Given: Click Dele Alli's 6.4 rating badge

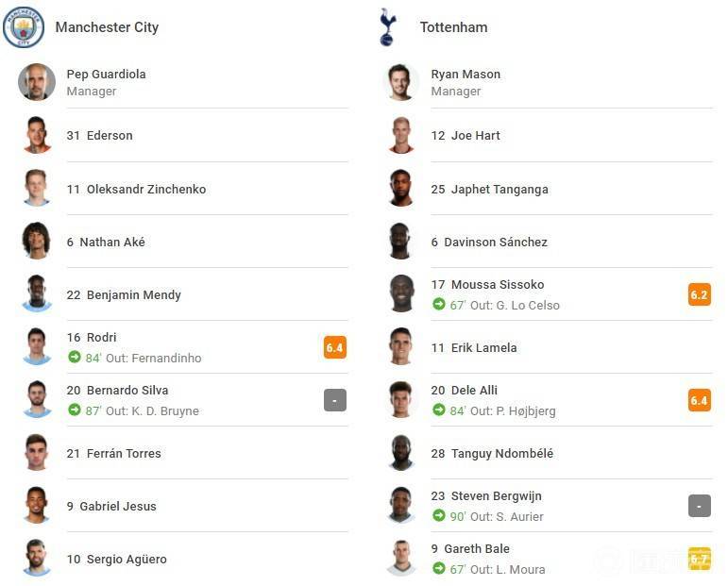Looking at the screenshot, I should point(700,400).
